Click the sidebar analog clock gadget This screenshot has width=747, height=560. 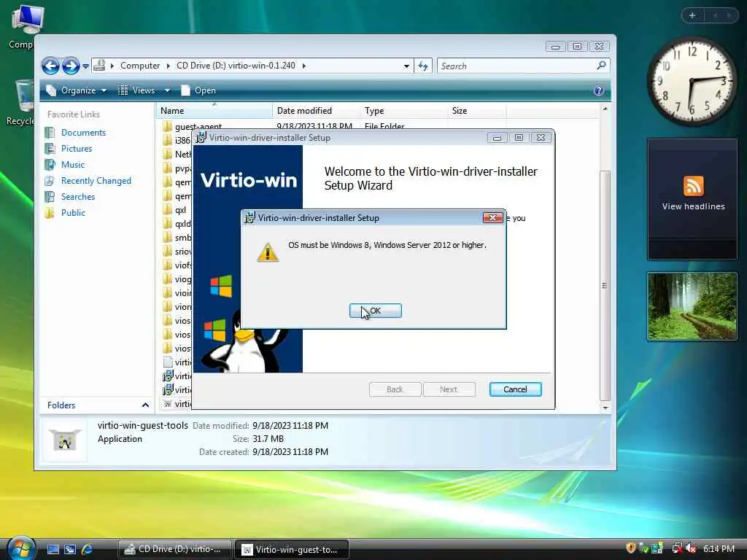click(x=692, y=82)
